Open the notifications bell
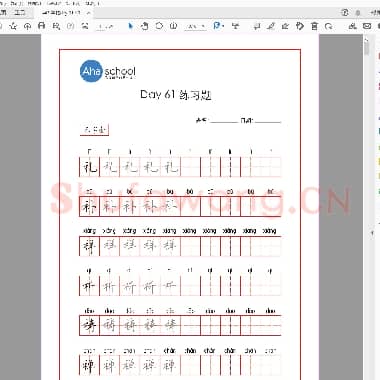Screen dimensions: 380x380 358,13
